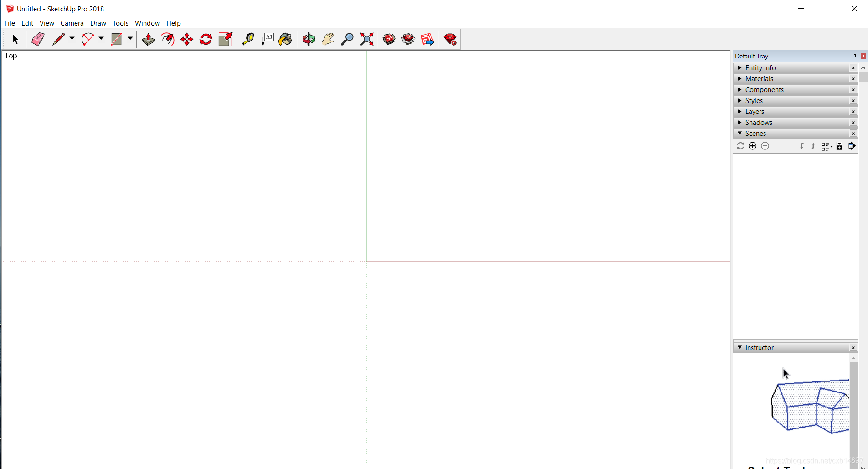This screenshot has height=469, width=868.
Task: Expand the Shadows panel
Action: [740, 122]
